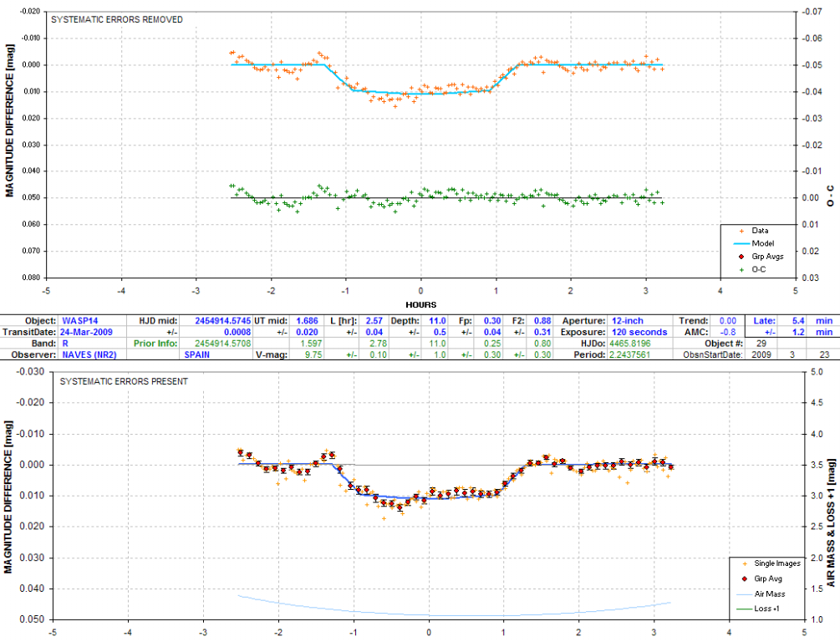Select the "WASP14" object name cell

(80, 320)
